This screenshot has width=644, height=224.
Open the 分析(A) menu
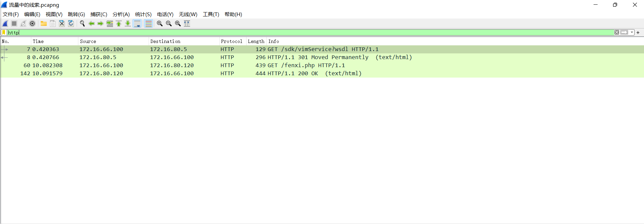[x=121, y=14]
